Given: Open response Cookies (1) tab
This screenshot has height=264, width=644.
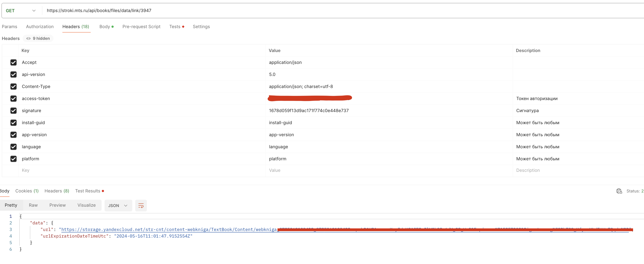Looking at the screenshot, I should [x=27, y=191].
